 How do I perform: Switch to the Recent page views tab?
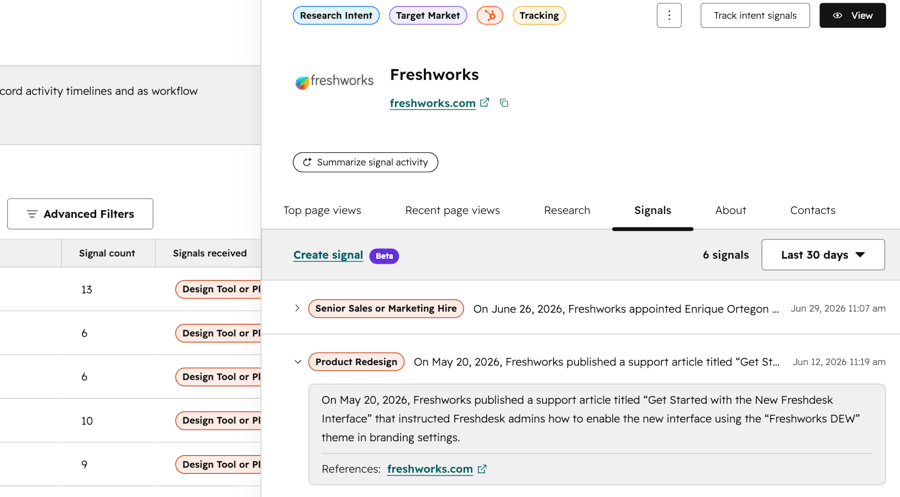click(x=452, y=210)
